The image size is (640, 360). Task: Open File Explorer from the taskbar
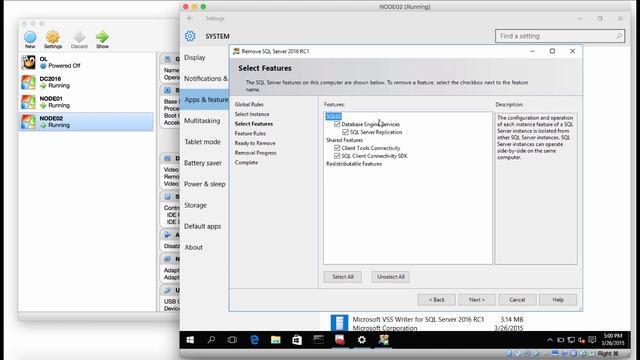click(x=276, y=340)
